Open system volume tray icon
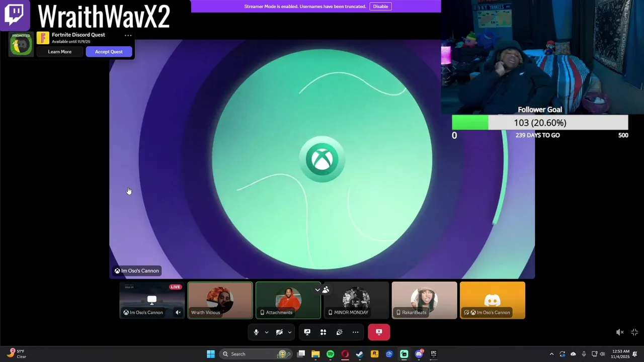644x362 pixels. [x=602, y=354]
